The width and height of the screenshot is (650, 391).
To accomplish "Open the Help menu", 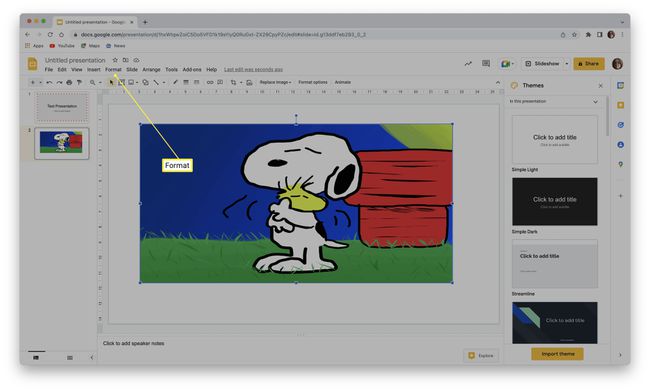I will point(211,70).
